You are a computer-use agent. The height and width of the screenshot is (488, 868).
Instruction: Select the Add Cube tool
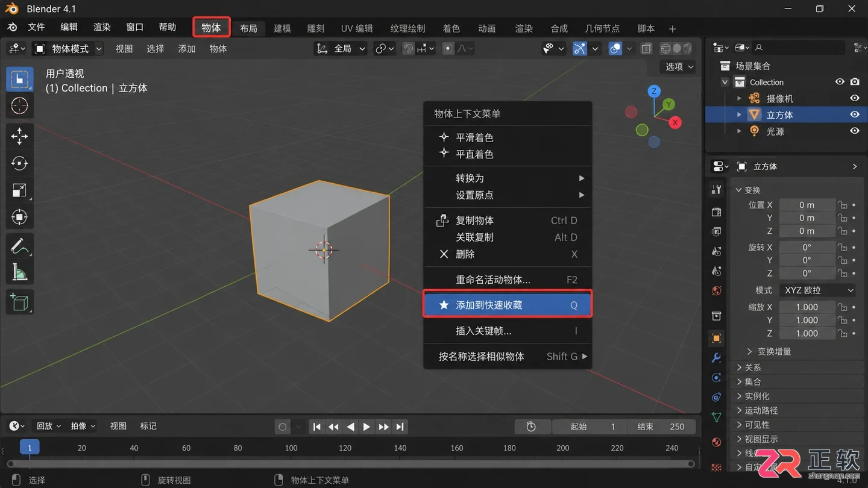pos(20,302)
